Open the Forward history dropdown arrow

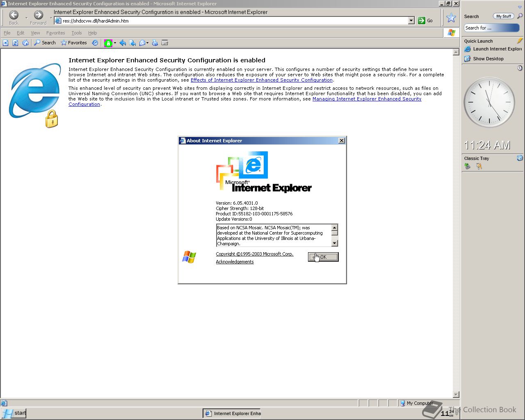[51, 18]
